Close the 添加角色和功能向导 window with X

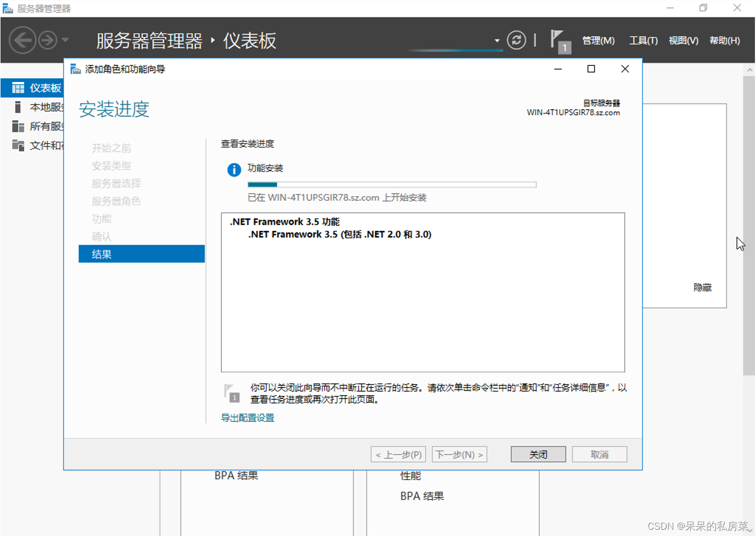tap(625, 69)
